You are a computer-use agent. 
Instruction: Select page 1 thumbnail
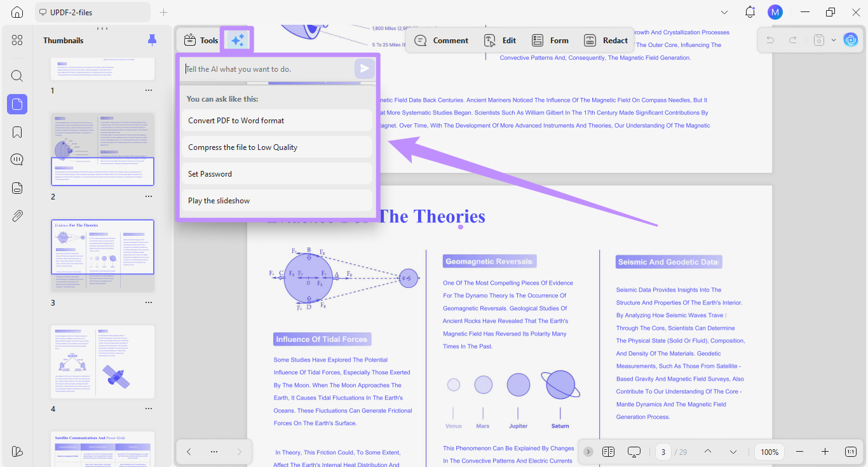102,69
